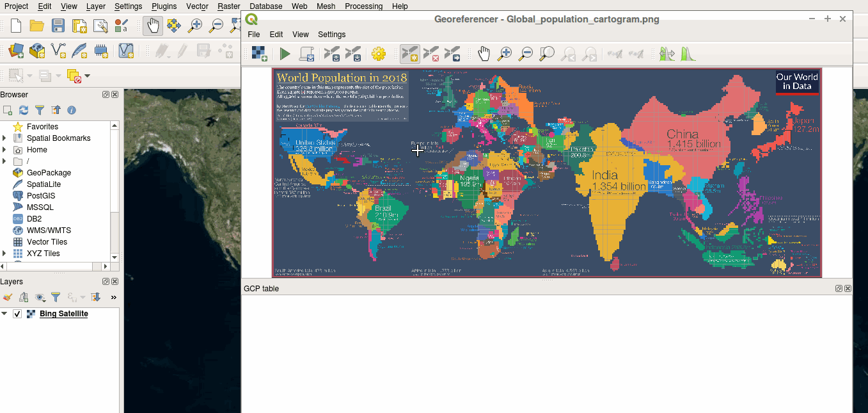Viewport: 868px width, 413px height.
Task: Start georeferencing with the green play button
Action: [285, 54]
